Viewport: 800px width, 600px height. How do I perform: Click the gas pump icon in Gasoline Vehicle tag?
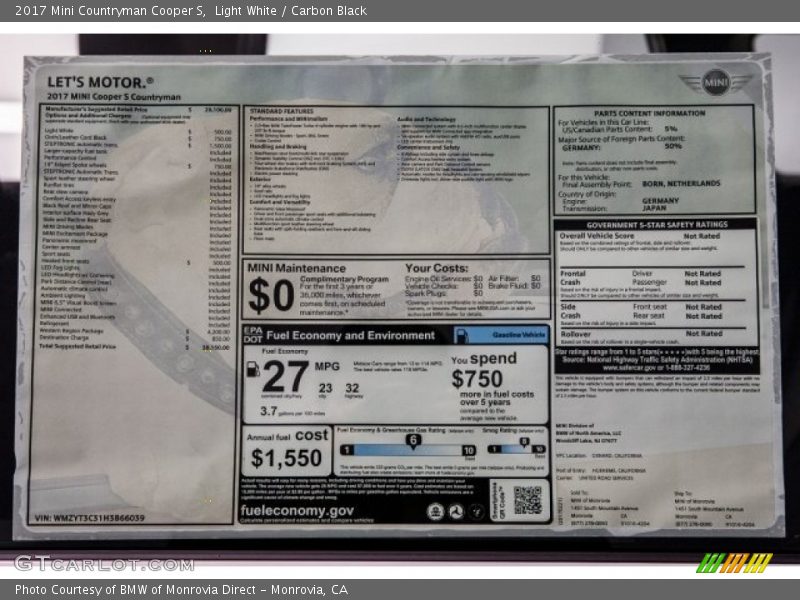[x=461, y=335]
